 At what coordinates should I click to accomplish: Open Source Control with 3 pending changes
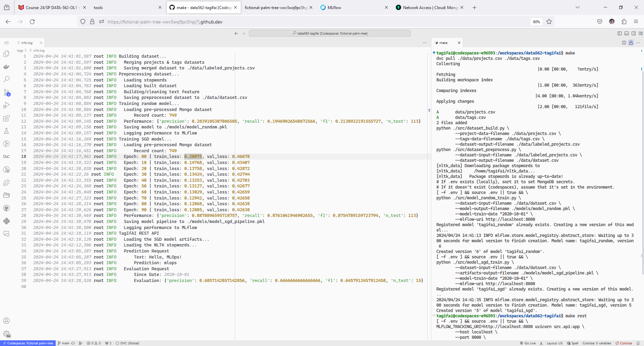click(x=6, y=92)
